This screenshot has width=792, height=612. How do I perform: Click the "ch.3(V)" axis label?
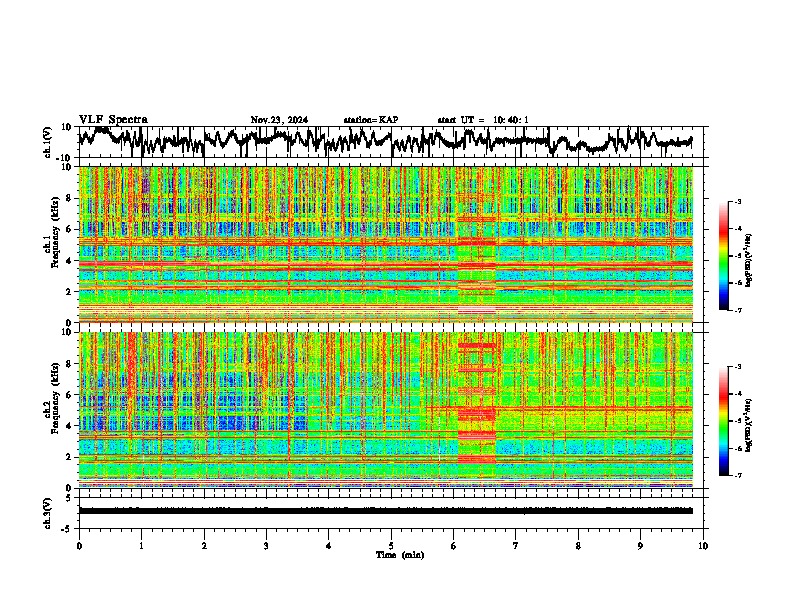pyautogui.click(x=48, y=513)
